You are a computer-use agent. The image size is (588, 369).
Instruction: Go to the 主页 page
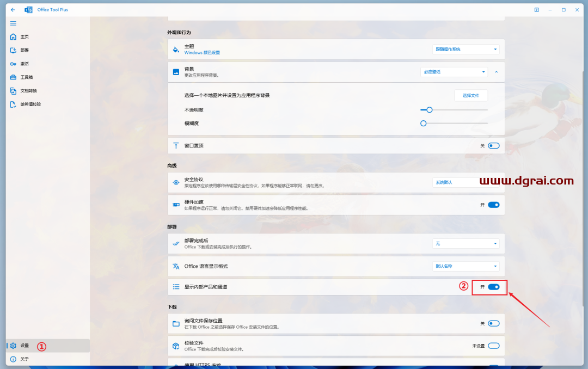click(x=48, y=37)
